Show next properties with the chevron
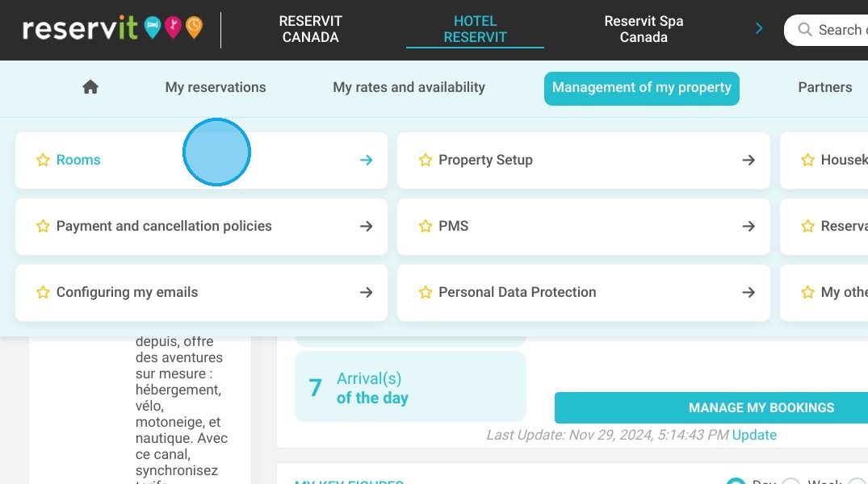 point(759,29)
